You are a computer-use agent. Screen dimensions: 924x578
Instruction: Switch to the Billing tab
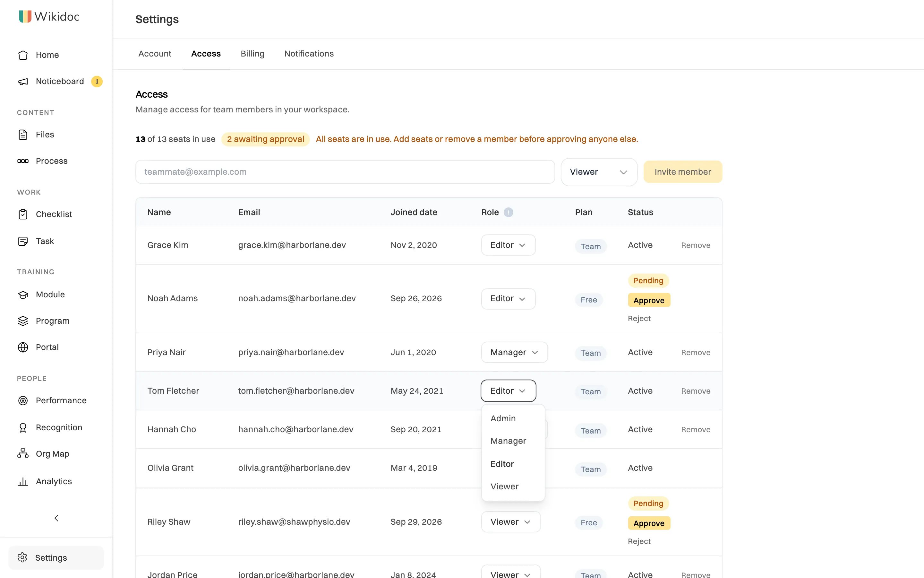point(252,54)
